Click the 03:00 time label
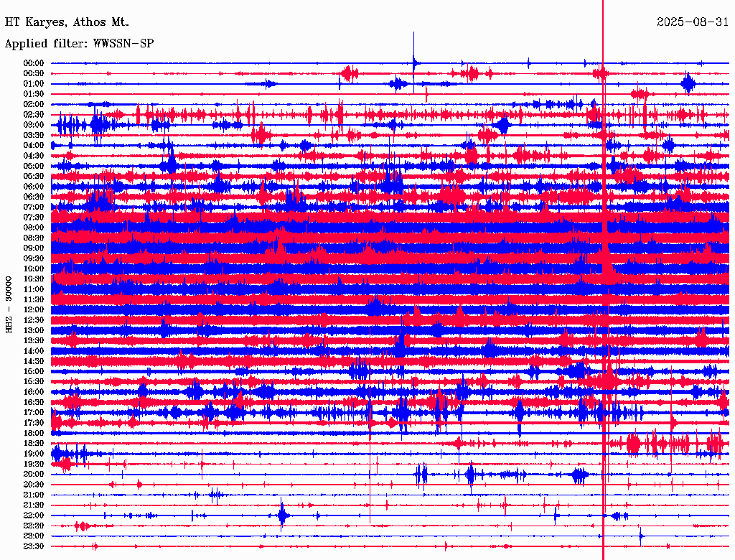735x560 pixels. point(34,125)
